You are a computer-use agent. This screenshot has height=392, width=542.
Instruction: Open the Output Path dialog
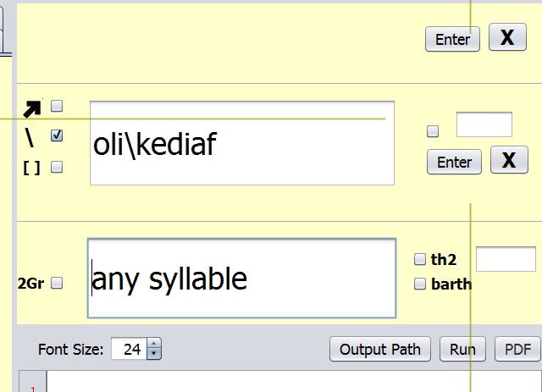click(380, 349)
